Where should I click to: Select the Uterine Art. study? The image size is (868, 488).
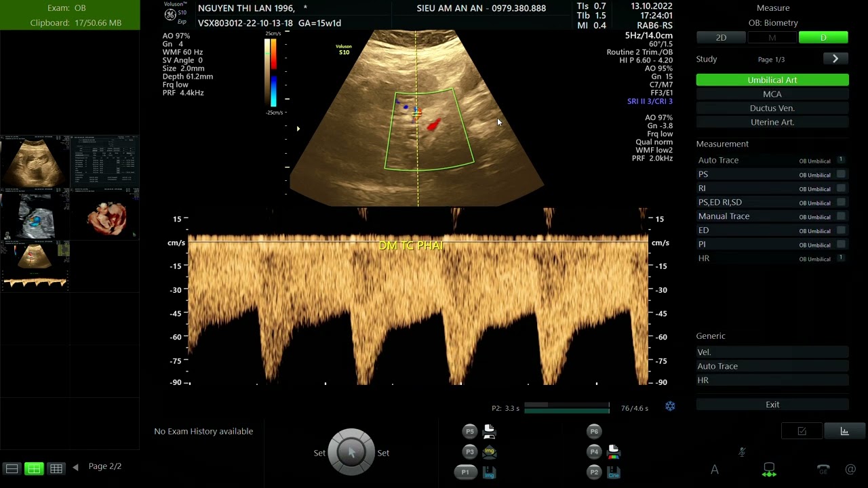pos(772,122)
